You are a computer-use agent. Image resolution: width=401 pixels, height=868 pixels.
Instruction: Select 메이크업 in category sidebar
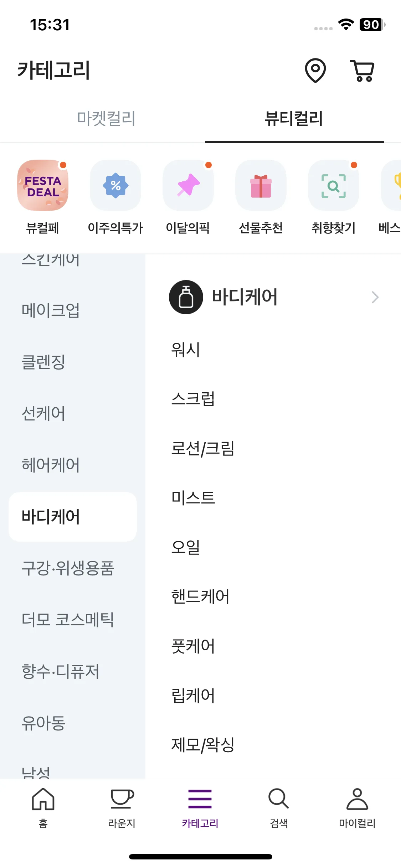[x=51, y=310]
